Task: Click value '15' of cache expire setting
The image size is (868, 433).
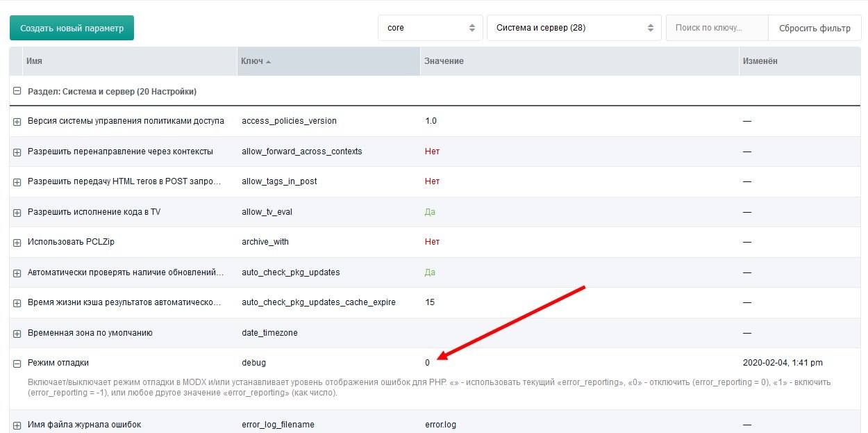Action: [x=430, y=302]
